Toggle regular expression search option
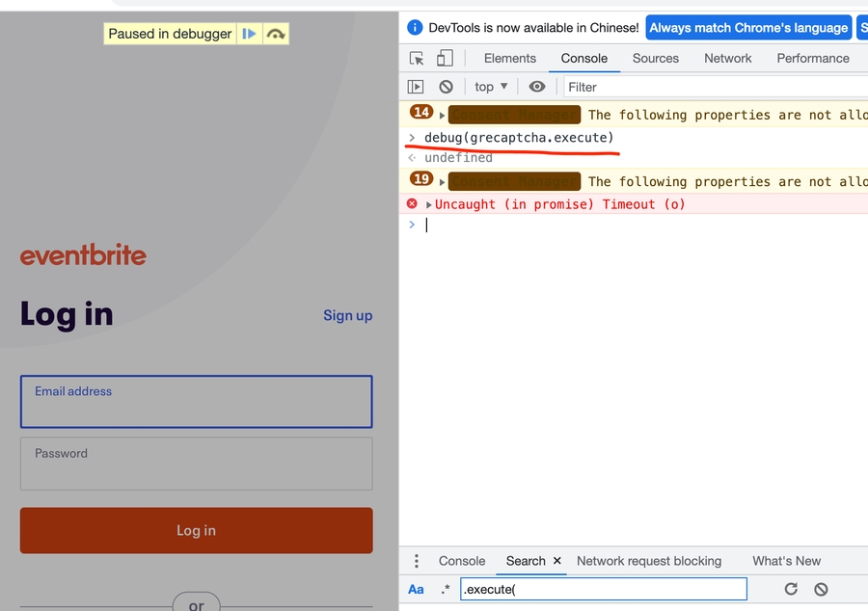Image resolution: width=868 pixels, height=611 pixels. pyautogui.click(x=445, y=589)
